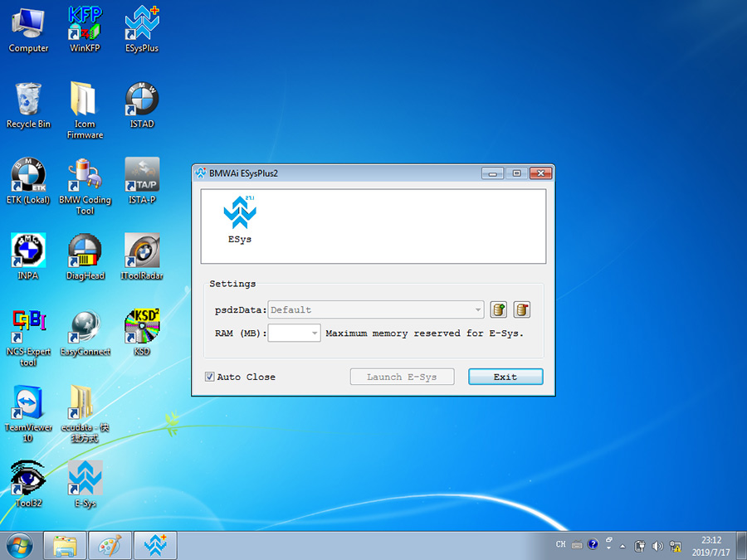This screenshot has height=560, width=747.
Task: Select the Icom Firmware folder
Action: [x=85, y=110]
